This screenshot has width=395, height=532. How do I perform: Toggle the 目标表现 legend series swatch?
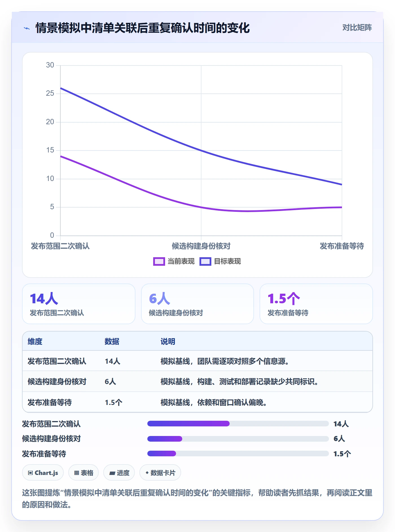(205, 261)
